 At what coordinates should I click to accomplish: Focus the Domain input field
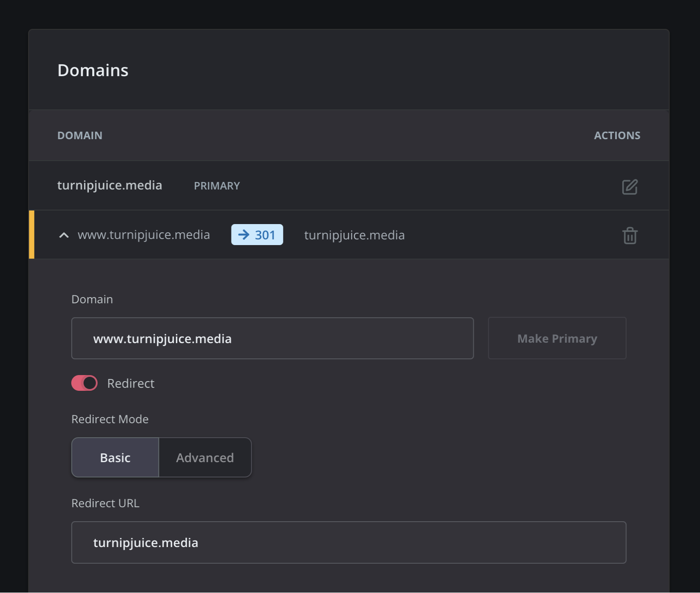coord(273,338)
